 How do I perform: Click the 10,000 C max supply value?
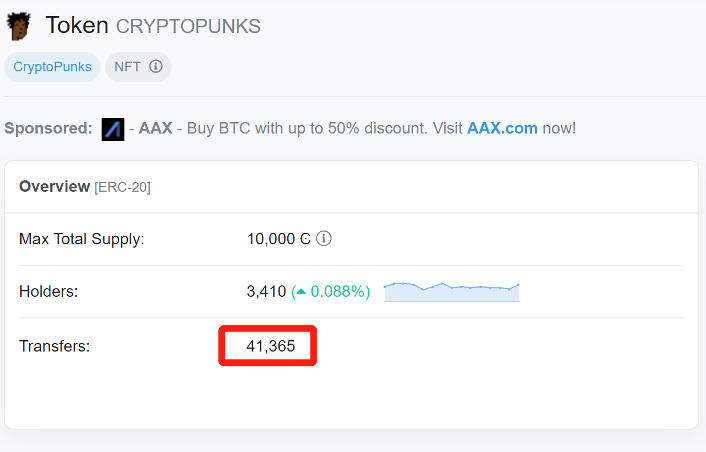[x=279, y=239]
